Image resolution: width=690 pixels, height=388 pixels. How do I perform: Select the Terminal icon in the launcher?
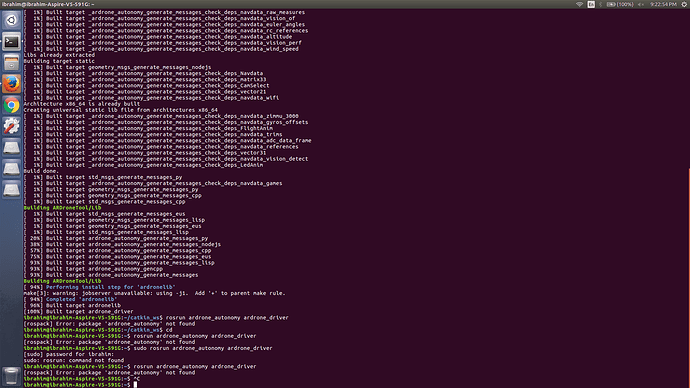(x=11, y=42)
